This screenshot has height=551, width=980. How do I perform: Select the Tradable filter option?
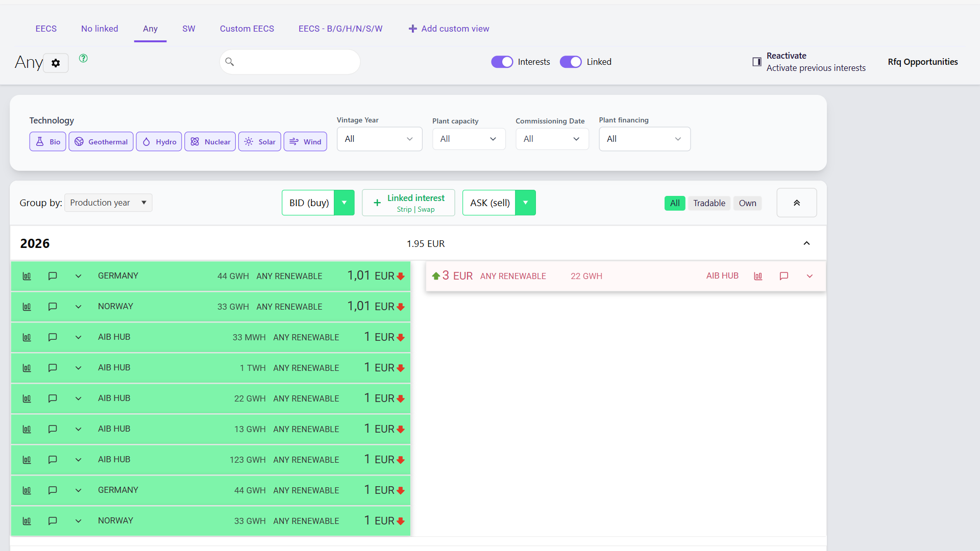click(709, 203)
